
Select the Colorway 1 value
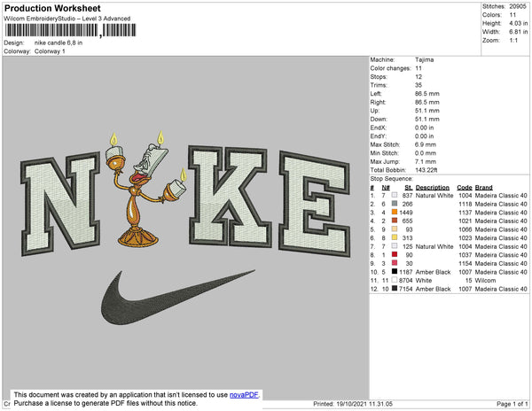click(50, 51)
